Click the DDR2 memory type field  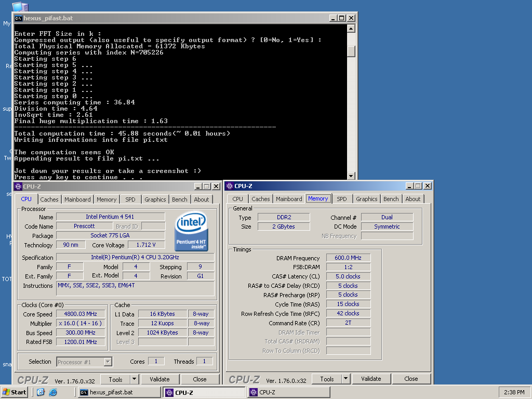pyautogui.click(x=284, y=217)
